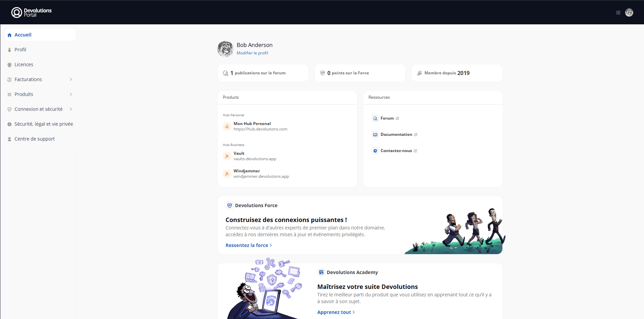The image size is (644, 319).
Task: Click the Documentation book icon
Action: (375, 134)
